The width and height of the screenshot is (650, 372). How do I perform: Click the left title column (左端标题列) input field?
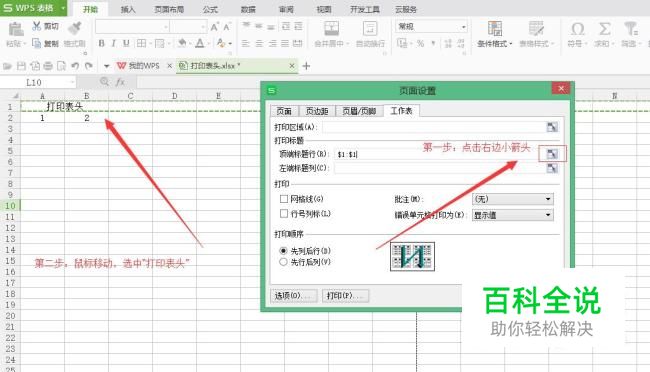(x=439, y=168)
